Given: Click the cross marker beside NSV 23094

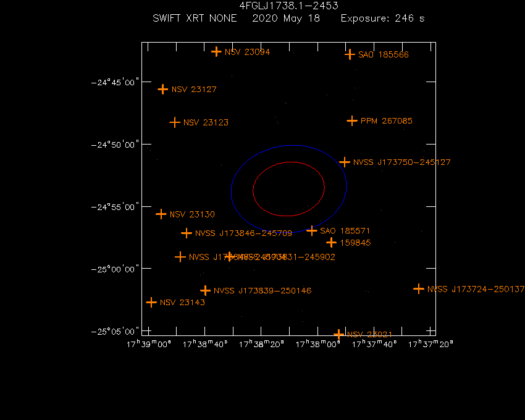Looking at the screenshot, I should tap(216, 52).
